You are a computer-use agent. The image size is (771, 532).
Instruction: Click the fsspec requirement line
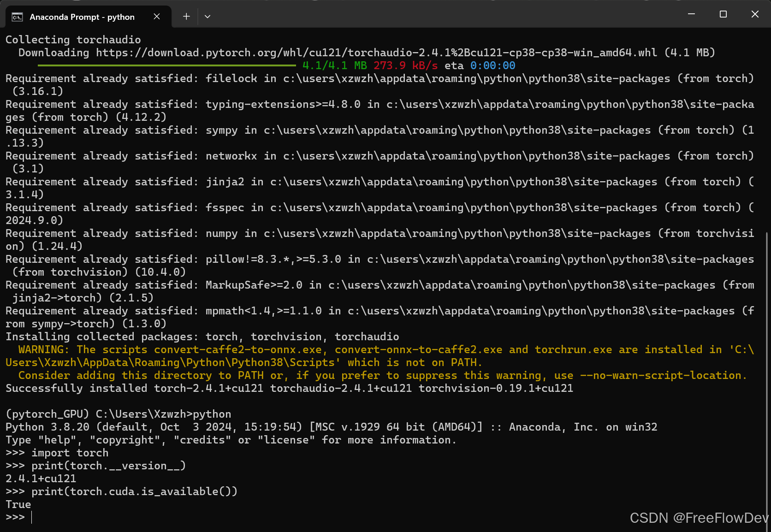click(380, 214)
